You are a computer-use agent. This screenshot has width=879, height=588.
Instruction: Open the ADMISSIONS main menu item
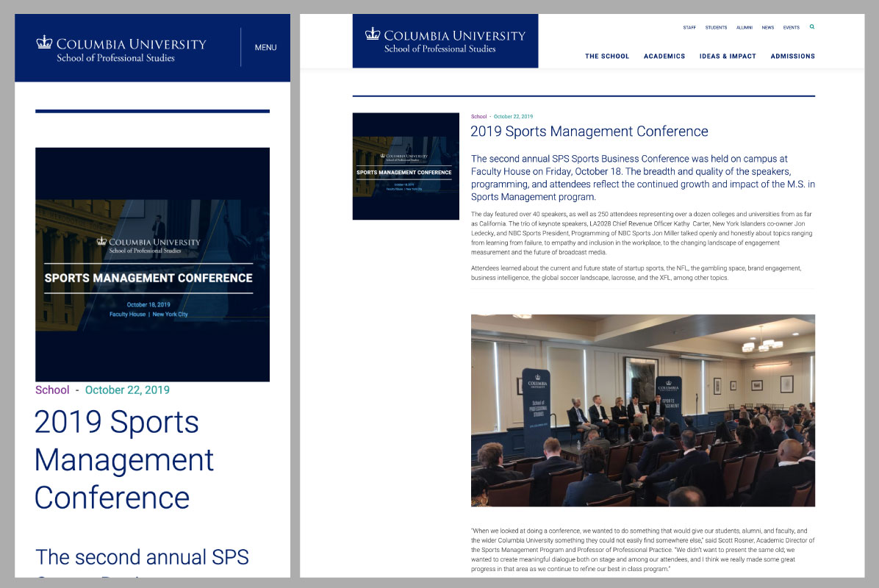pos(793,56)
